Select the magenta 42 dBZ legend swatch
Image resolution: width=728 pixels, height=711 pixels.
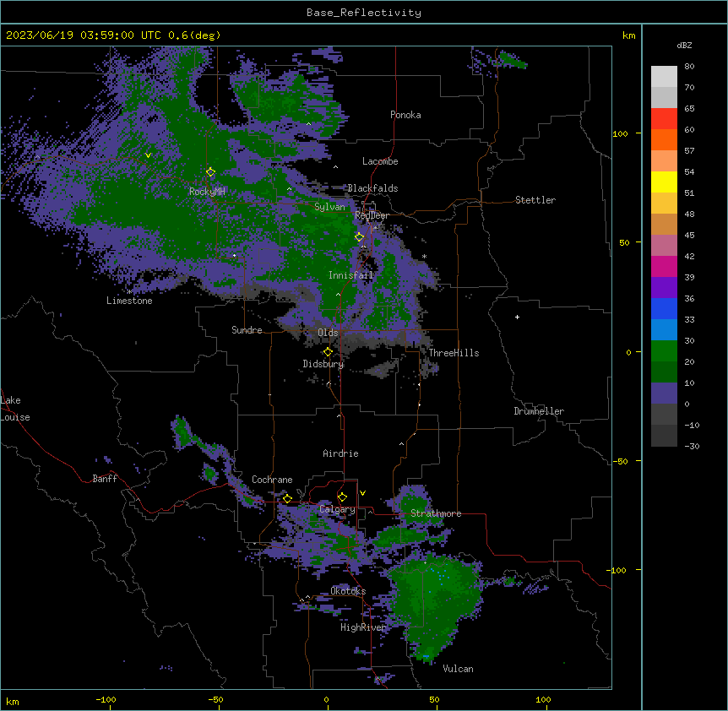(664, 266)
